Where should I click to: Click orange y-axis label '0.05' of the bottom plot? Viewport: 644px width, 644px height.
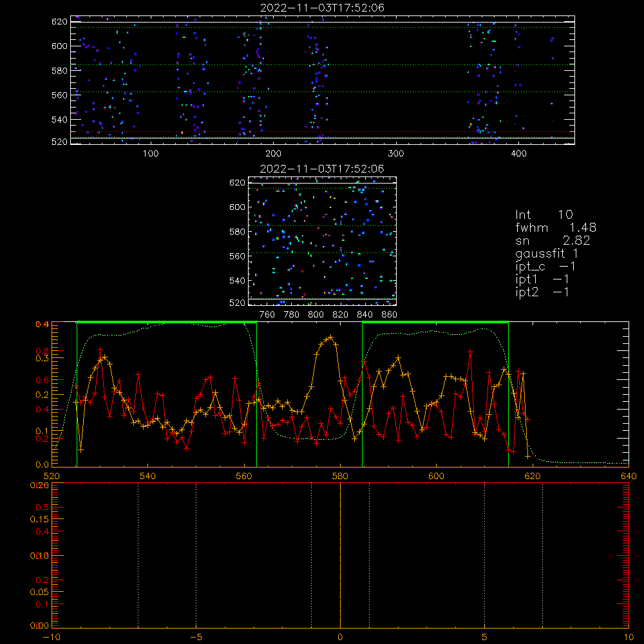coord(40,592)
